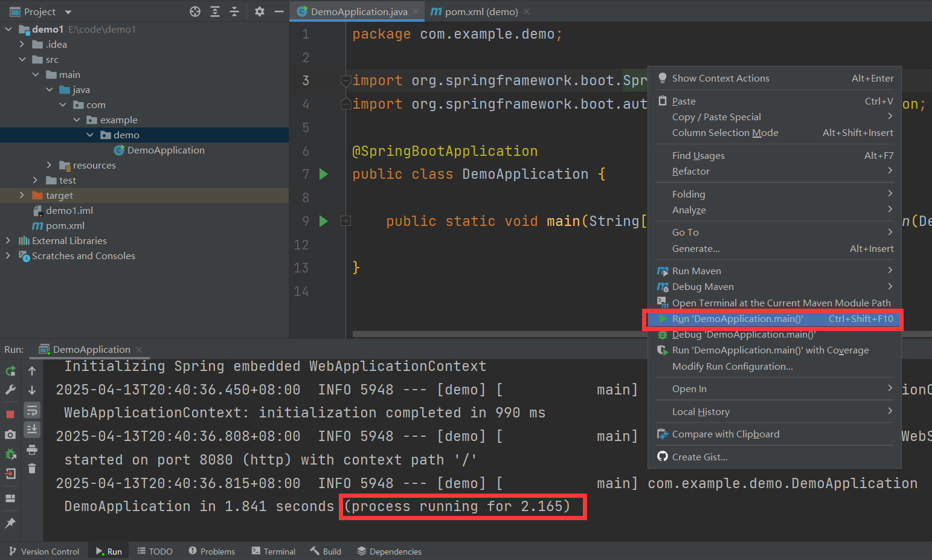Collapse the main folder node
The height and width of the screenshot is (560, 932).
36,74
